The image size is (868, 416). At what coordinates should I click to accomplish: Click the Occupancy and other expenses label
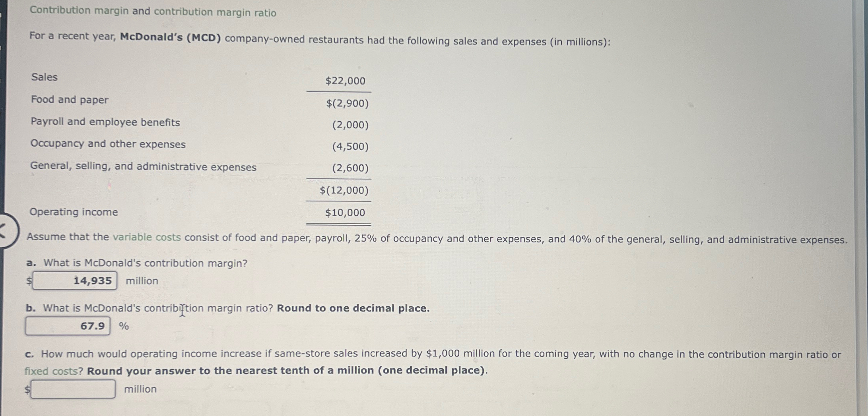pyautogui.click(x=108, y=144)
